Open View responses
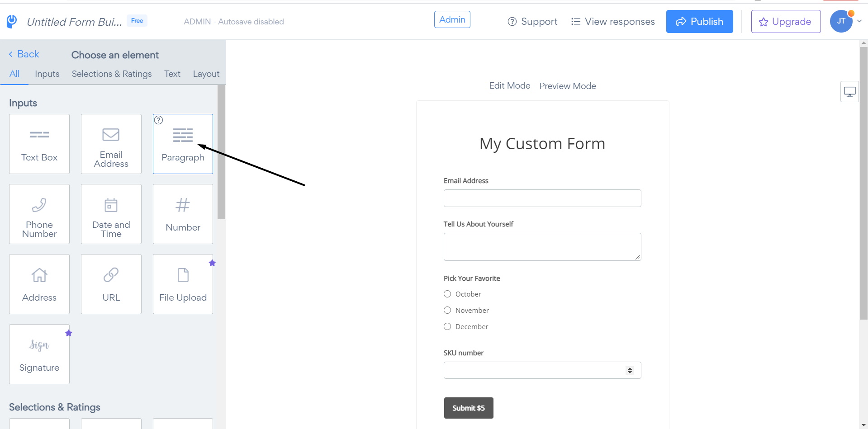 613,21
